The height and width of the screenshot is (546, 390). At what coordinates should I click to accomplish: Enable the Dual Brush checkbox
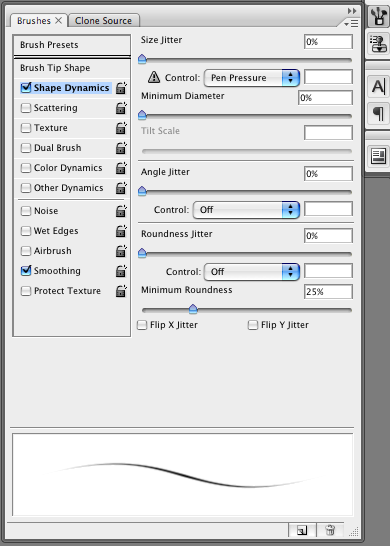point(26,148)
